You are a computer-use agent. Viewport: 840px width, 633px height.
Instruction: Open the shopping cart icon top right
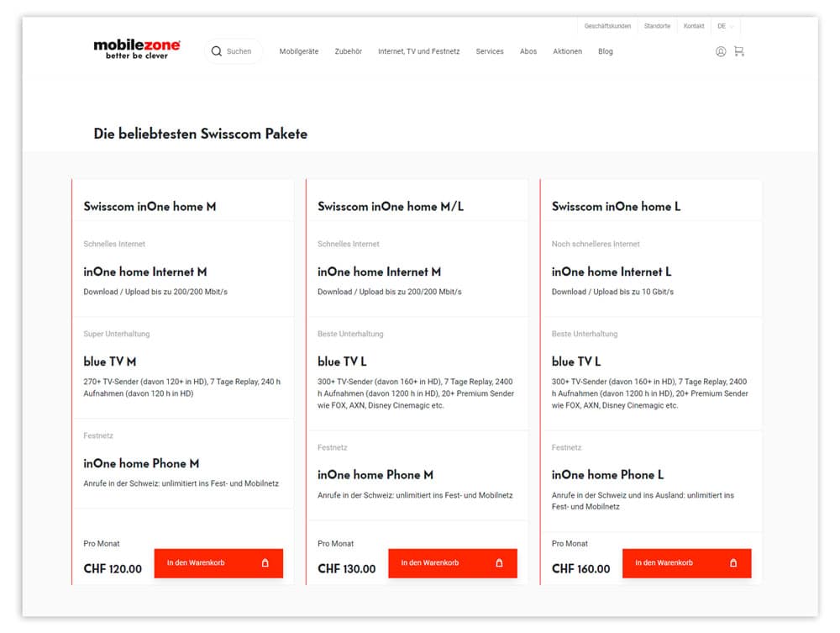(x=740, y=51)
